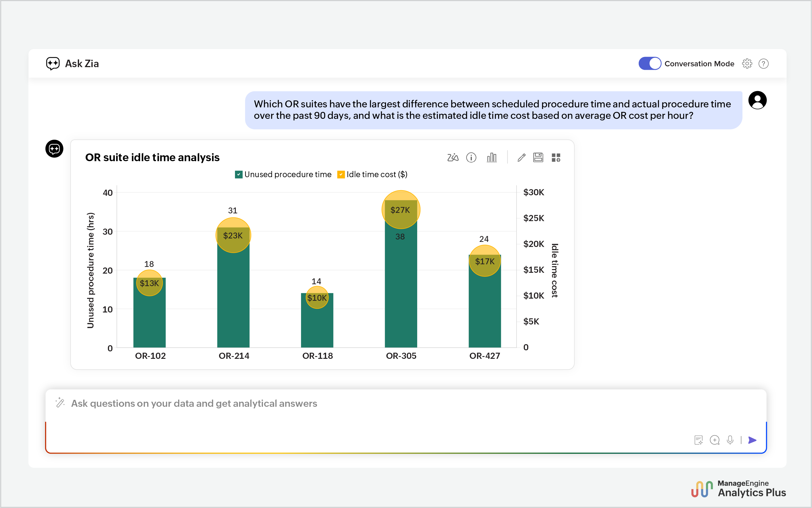Save the chart with disk icon
Image resolution: width=812 pixels, height=508 pixels.
click(x=538, y=157)
